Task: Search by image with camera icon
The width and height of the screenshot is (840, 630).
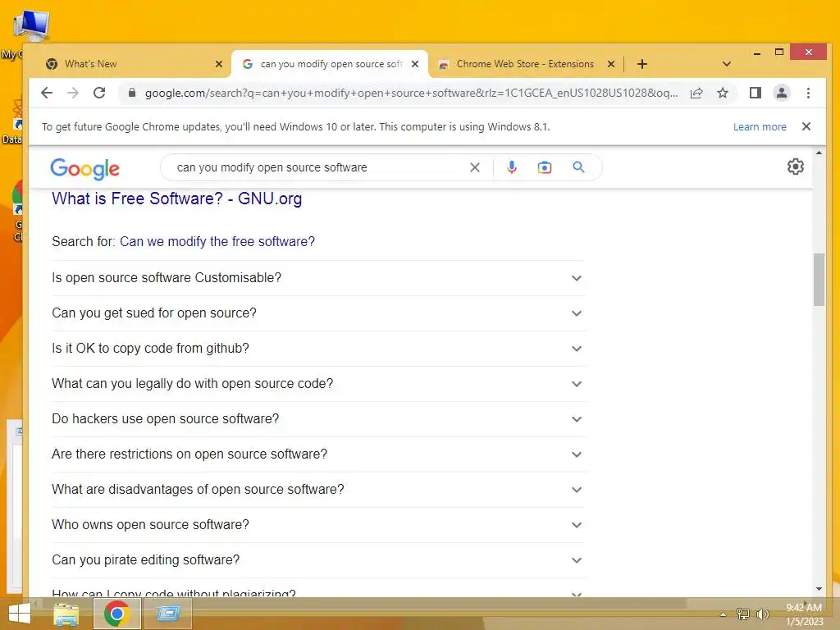Action: [545, 167]
